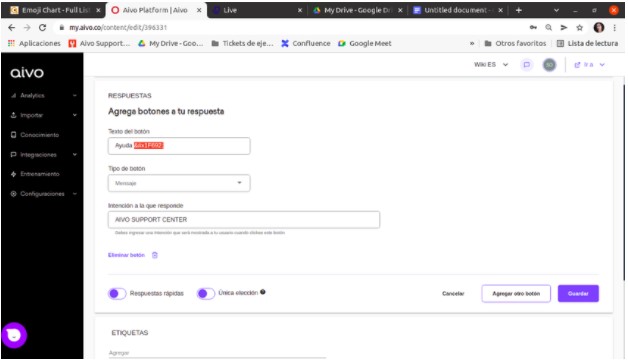The height and width of the screenshot is (361, 628).
Task: Click the Agregar otro botón button
Action: (x=516, y=294)
